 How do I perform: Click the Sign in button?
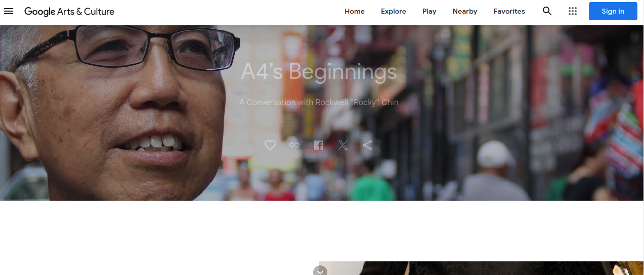613,11
